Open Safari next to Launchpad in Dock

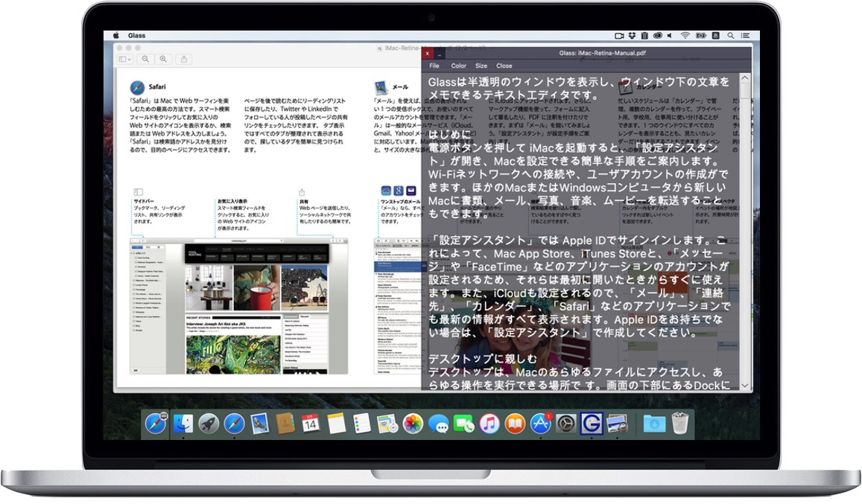[234, 424]
